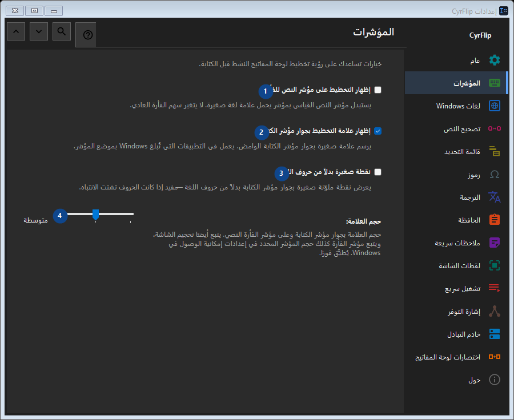Click the help question mark icon
Screen dimensions: 514x420
87,35
